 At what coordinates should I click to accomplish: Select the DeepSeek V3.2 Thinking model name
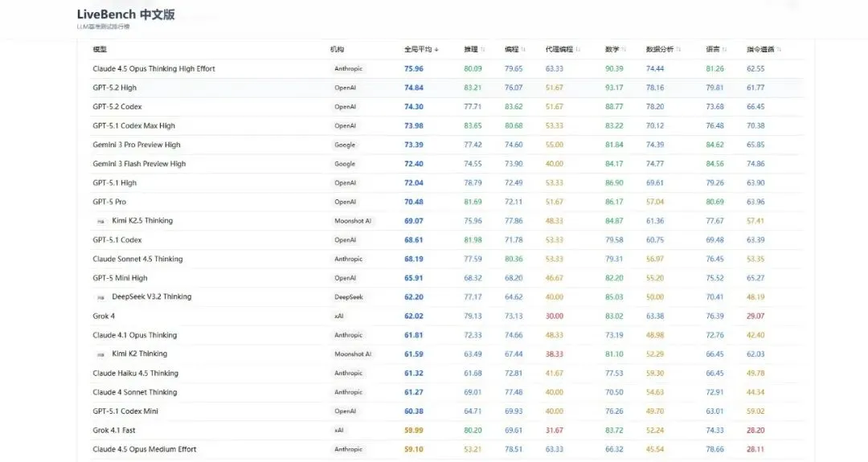152,296
